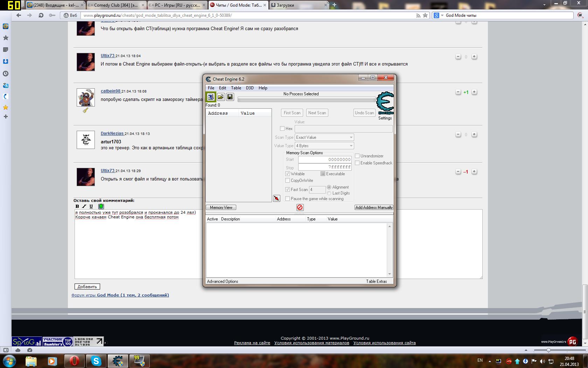Viewport: 588px width, 368px height.
Task: Open the Table menu
Action: [x=236, y=88]
